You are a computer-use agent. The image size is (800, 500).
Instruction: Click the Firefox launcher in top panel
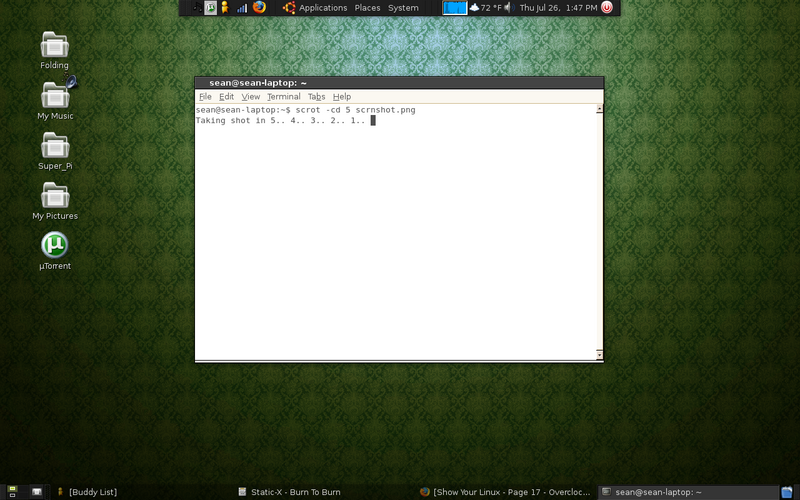259,7
